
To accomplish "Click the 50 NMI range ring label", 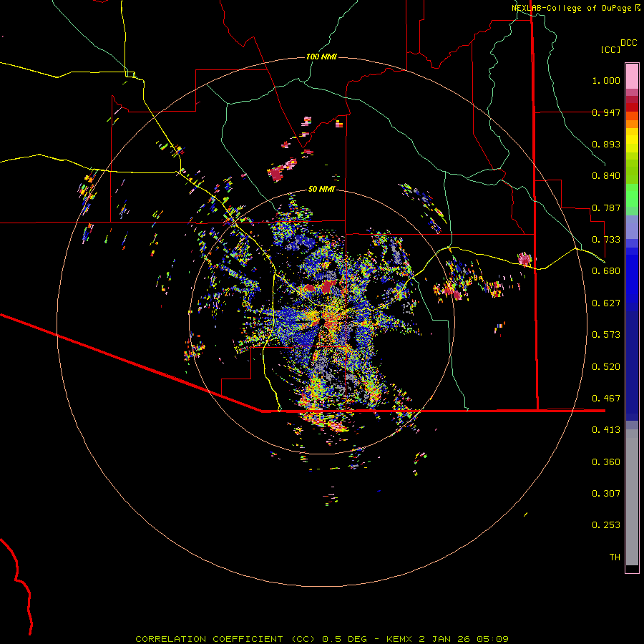I will coord(321,189).
